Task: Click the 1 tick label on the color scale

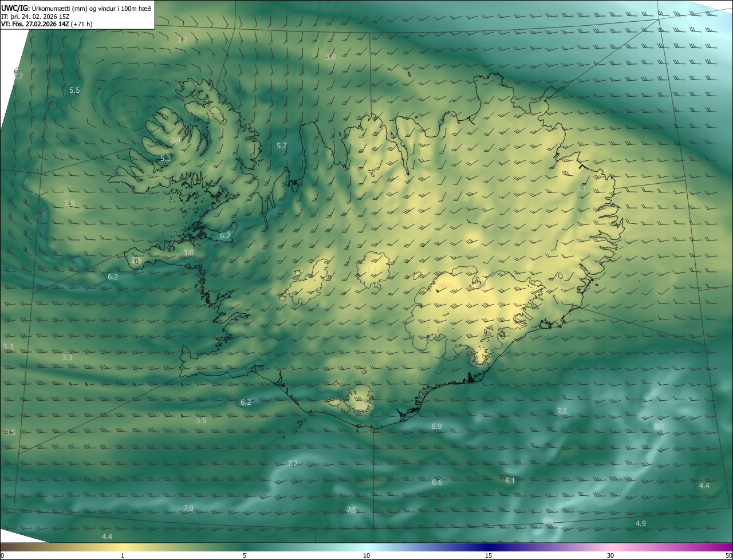Action: click(123, 556)
